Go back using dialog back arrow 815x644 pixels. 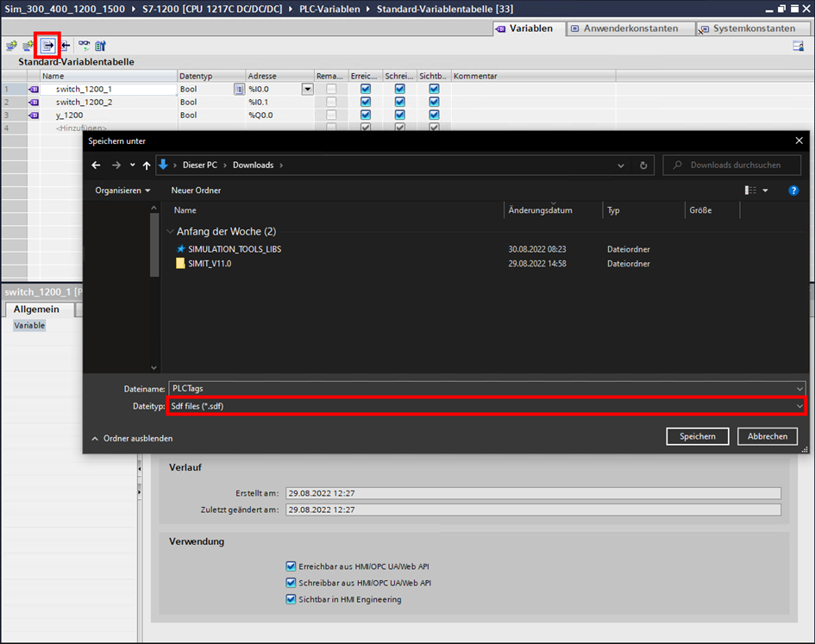click(x=97, y=166)
